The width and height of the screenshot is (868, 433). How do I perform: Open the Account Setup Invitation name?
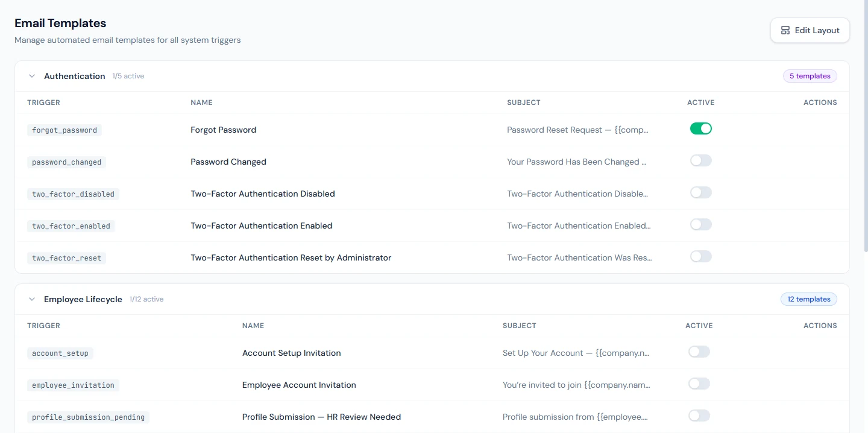point(292,353)
